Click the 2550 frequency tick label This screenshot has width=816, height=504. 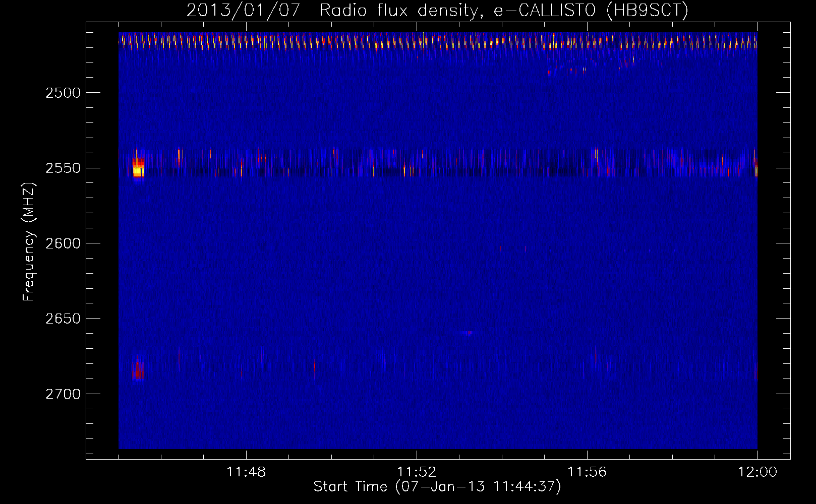pos(63,168)
